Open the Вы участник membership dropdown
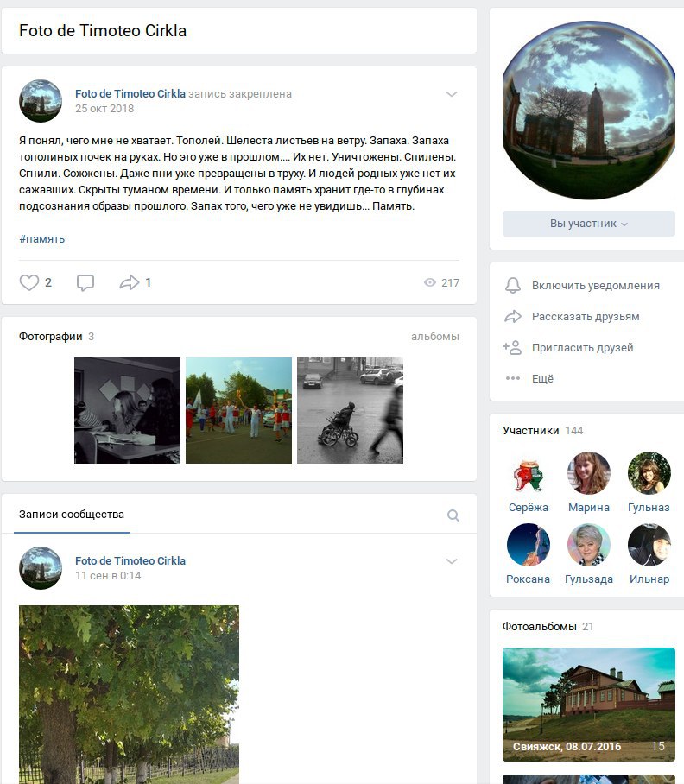 tap(588, 224)
